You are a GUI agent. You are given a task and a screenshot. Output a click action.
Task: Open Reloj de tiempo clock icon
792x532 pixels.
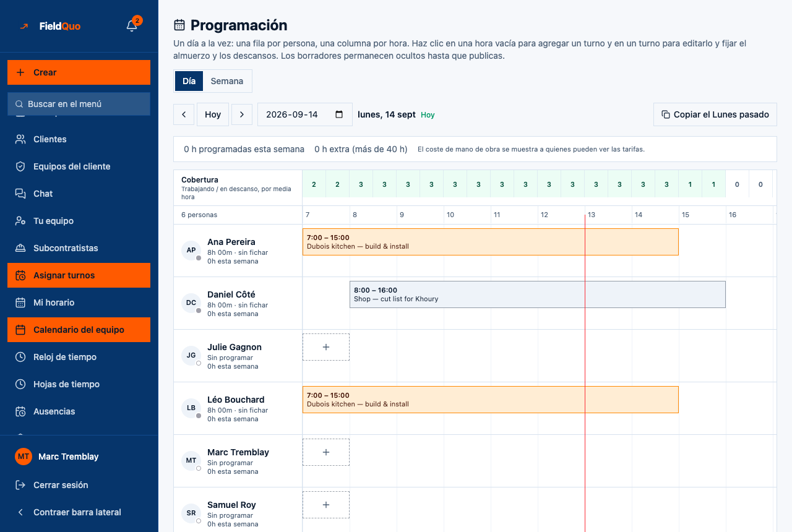click(20, 357)
